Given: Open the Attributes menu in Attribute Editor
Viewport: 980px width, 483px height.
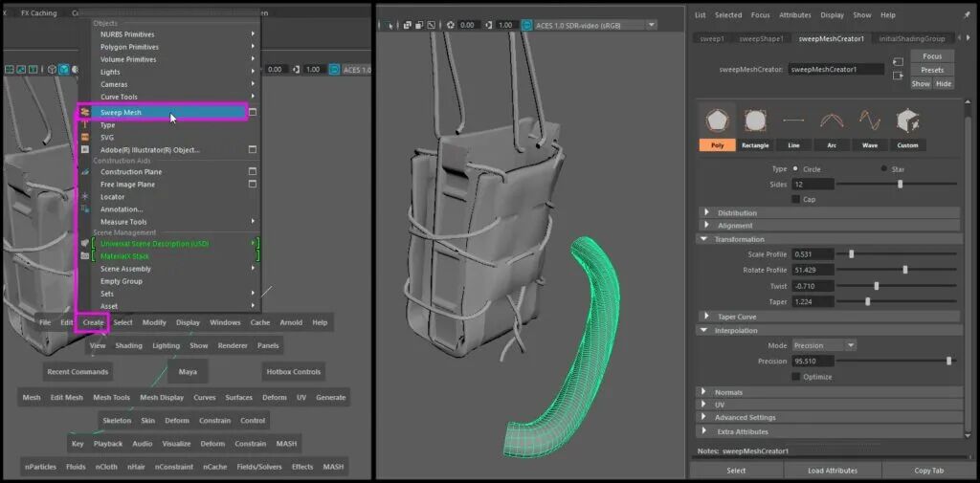Looking at the screenshot, I should pyautogui.click(x=795, y=15).
